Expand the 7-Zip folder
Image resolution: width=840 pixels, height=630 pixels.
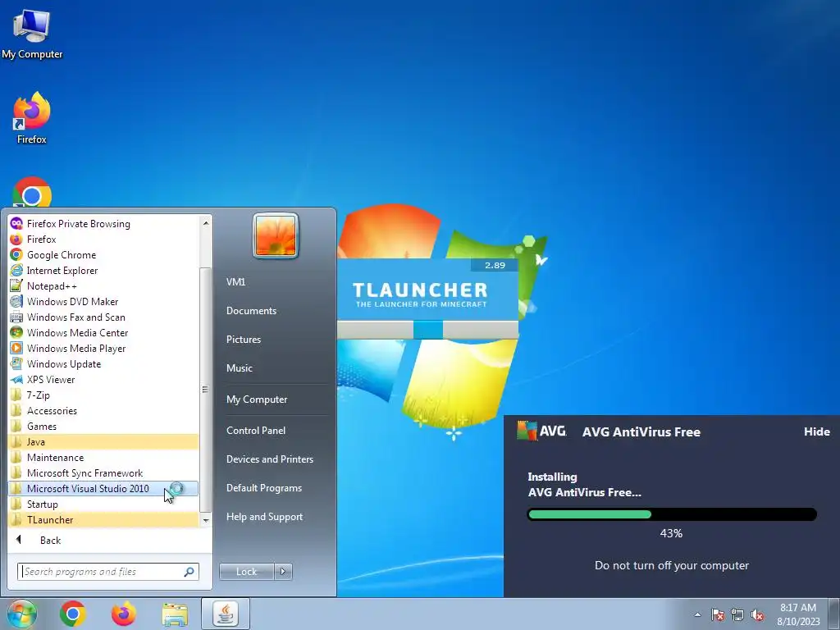103,395
